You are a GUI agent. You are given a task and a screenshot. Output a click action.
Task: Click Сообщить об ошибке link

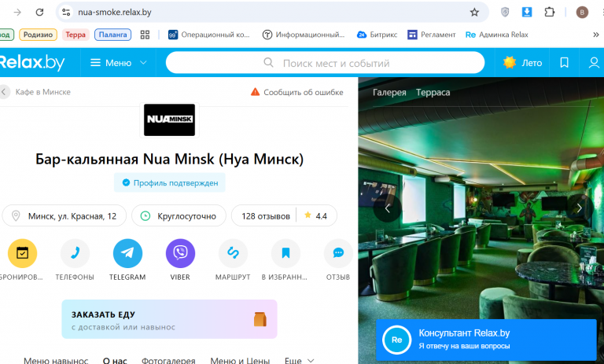coord(296,92)
